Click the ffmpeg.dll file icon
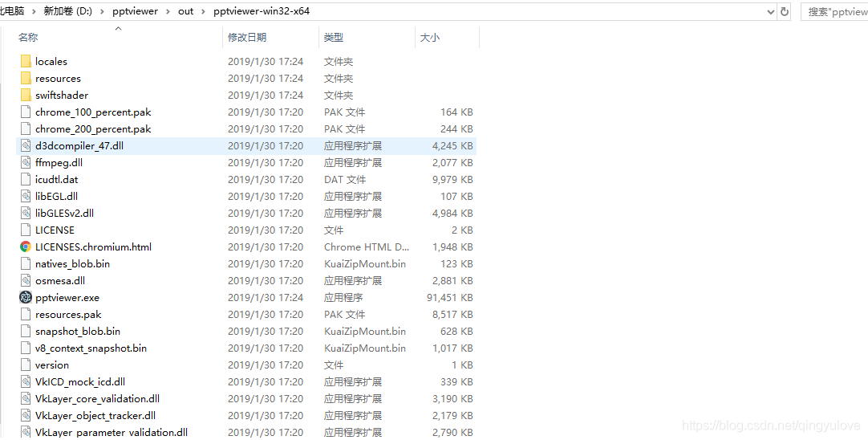 (x=26, y=163)
